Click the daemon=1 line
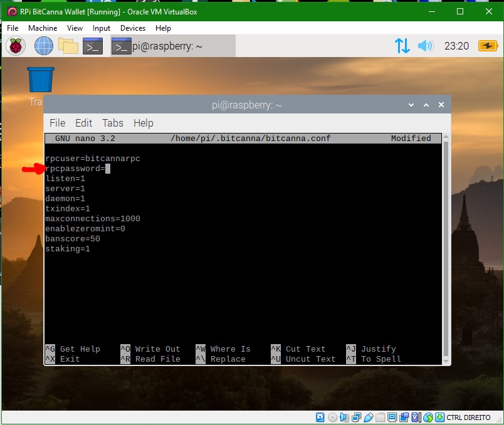The height and width of the screenshot is (425, 504). coord(65,198)
